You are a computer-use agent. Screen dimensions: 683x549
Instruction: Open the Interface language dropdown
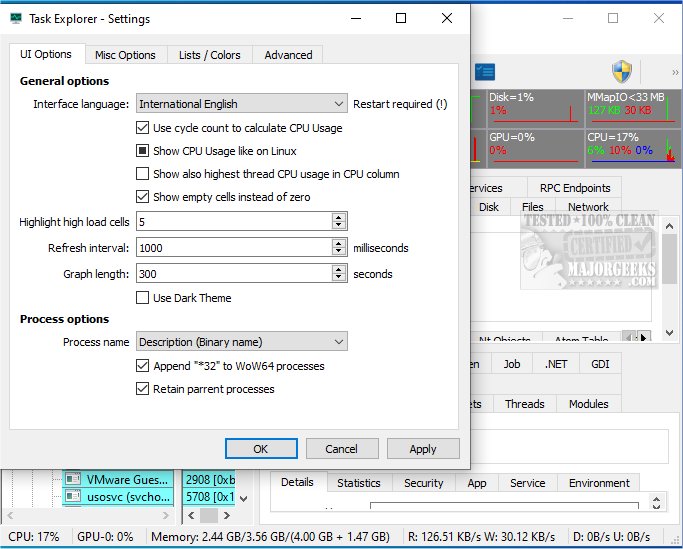[x=241, y=104]
